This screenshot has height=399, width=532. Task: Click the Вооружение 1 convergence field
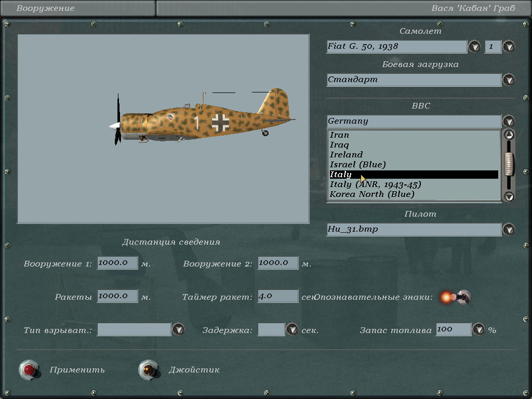click(117, 263)
